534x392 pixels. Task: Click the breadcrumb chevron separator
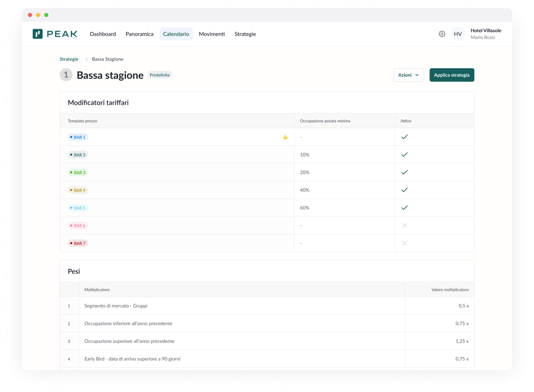click(86, 59)
